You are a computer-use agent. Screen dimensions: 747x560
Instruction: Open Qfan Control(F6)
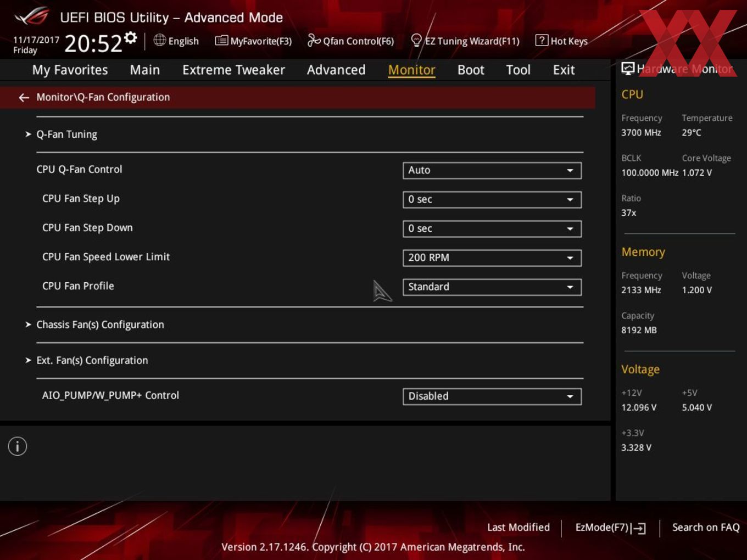pyautogui.click(x=350, y=41)
